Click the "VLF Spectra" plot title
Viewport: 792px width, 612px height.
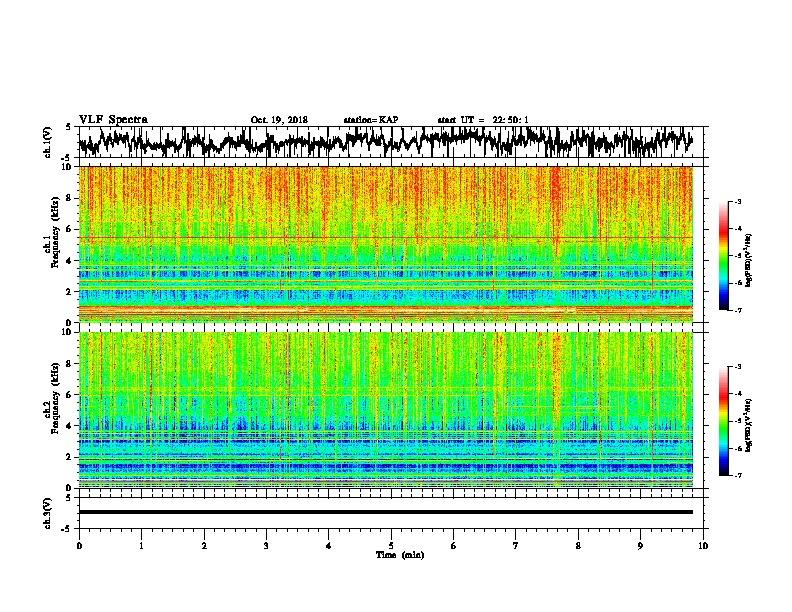(x=113, y=120)
